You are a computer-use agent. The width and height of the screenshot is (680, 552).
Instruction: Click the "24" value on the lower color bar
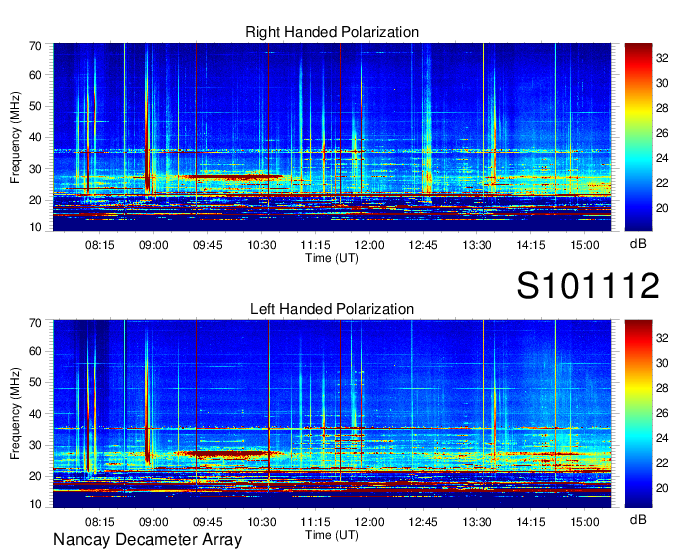pos(662,438)
